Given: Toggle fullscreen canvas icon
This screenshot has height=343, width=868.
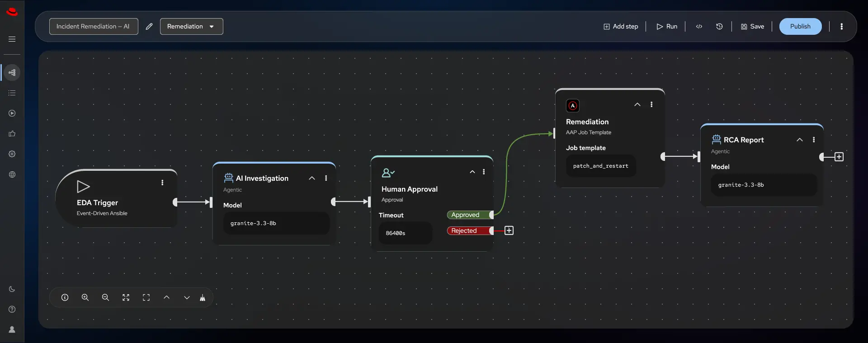Looking at the screenshot, I should pos(146,297).
